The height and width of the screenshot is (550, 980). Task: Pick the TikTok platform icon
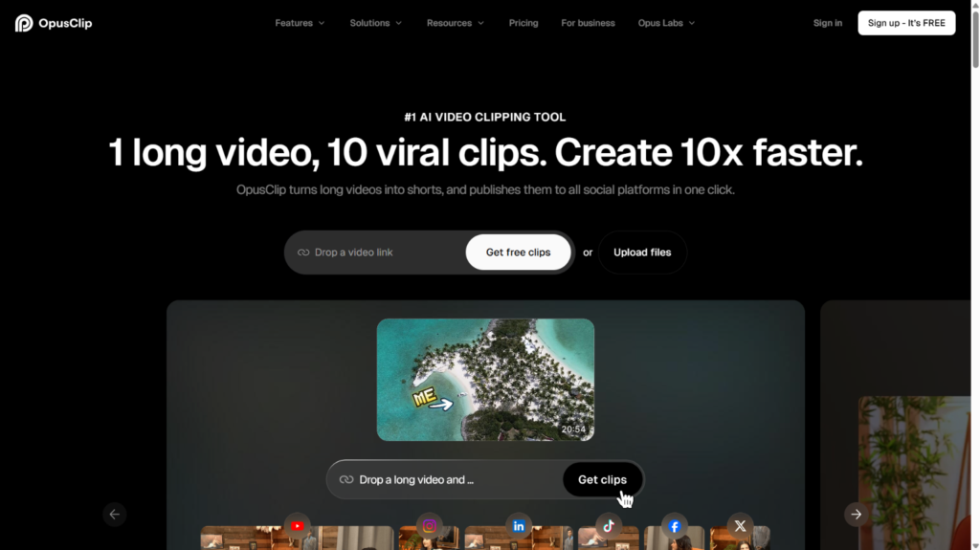point(609,526)
